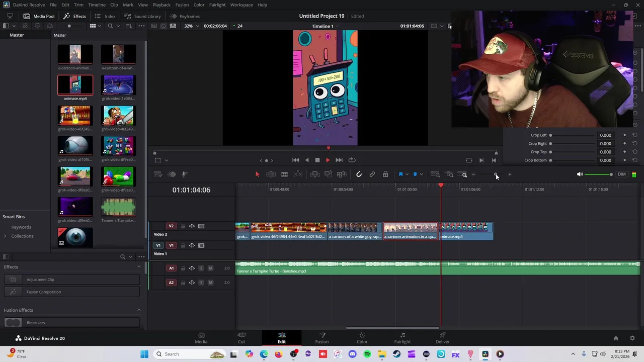Click the Full Extent Zoom icon

436,174
